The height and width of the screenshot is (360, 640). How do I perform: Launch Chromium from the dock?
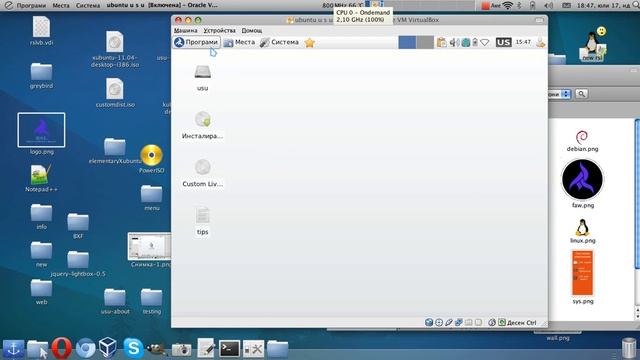click(85, 348)
